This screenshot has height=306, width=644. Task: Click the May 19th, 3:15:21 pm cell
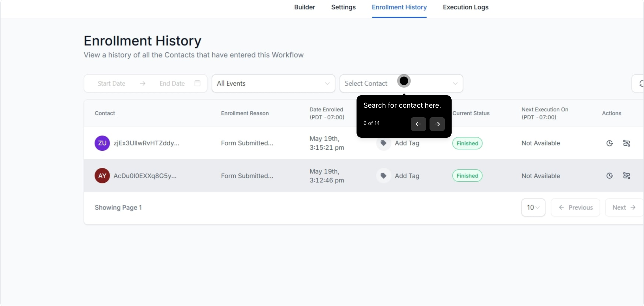coord(327,143)
